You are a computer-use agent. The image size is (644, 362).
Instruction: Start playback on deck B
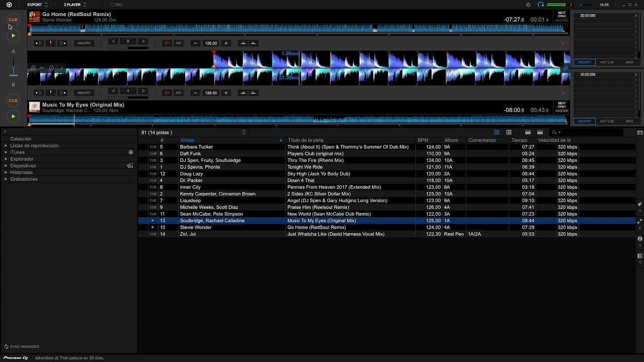(x=13, y=116)
